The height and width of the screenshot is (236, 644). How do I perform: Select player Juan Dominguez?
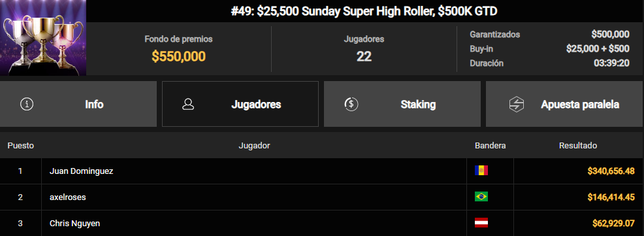point(82,171)
